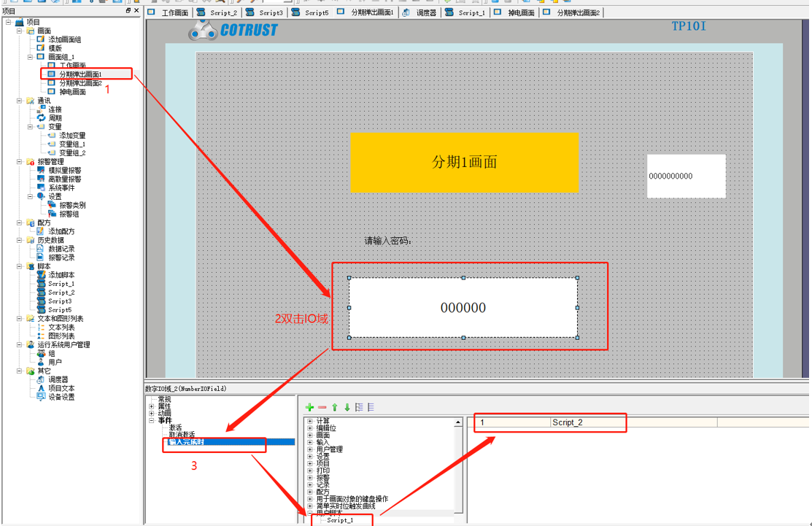This screenshot has height=526, width=812.
Task: Click the green move-down arrow icon
Action: (x=347, y=407)
